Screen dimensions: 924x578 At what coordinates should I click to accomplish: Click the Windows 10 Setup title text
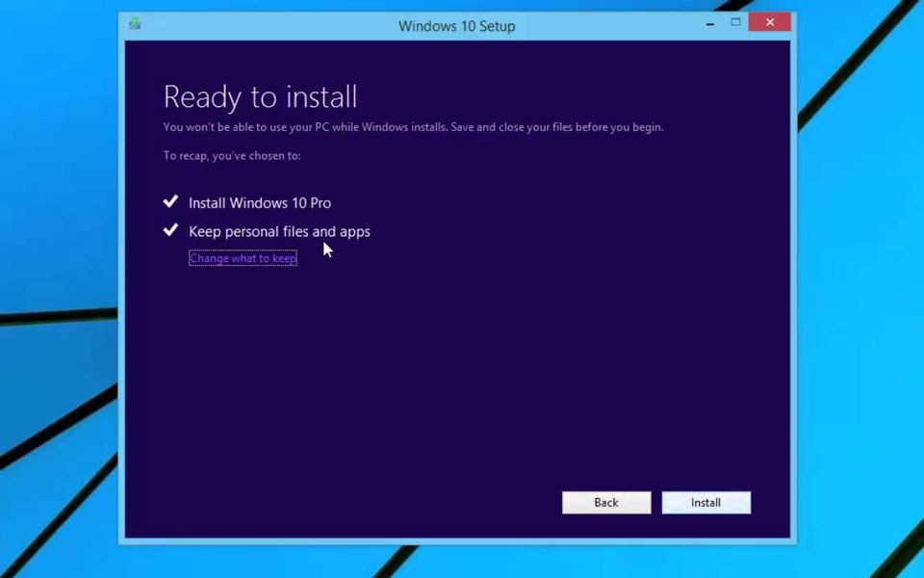click(456, 26)
